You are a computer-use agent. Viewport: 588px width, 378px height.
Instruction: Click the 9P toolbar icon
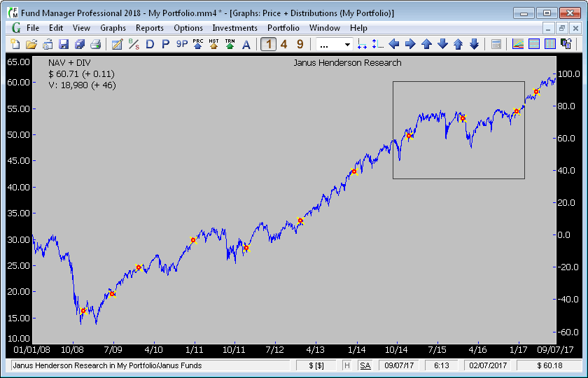(182, 44)
